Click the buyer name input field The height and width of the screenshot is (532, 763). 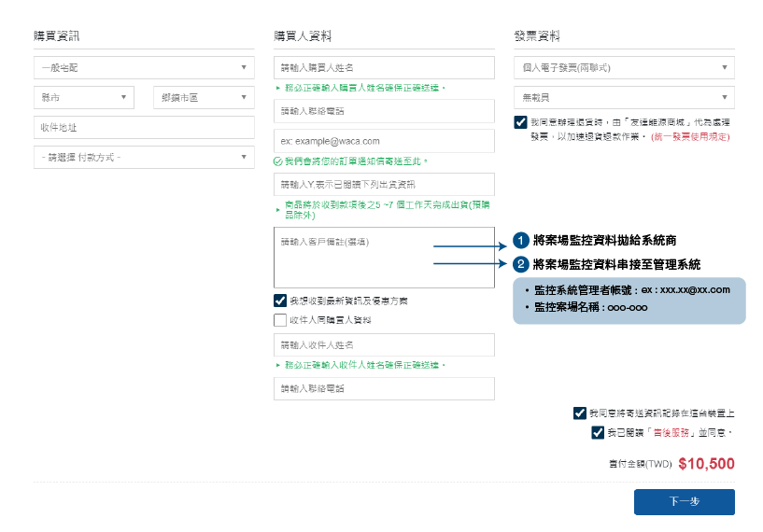(384, 68)
